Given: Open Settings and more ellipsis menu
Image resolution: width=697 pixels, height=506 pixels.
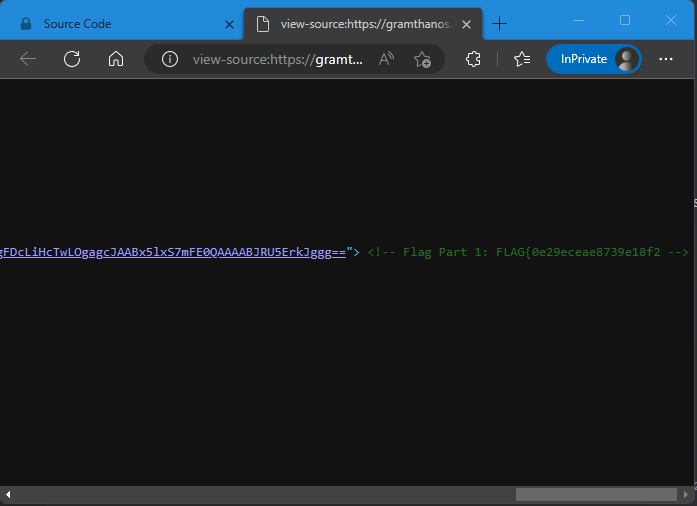Looking at the screenshot, I should (x=666, y=59).
